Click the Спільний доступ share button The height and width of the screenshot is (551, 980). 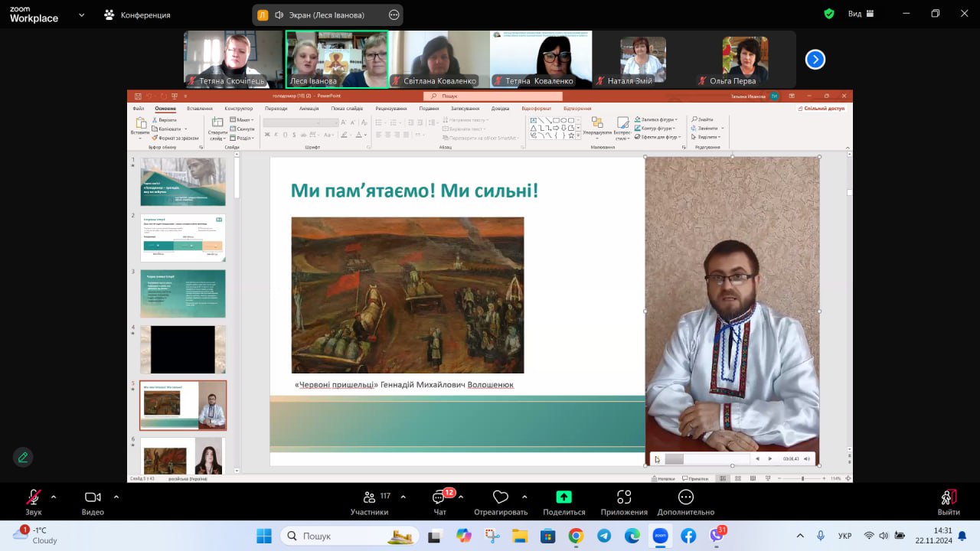(x=822, y=109)
